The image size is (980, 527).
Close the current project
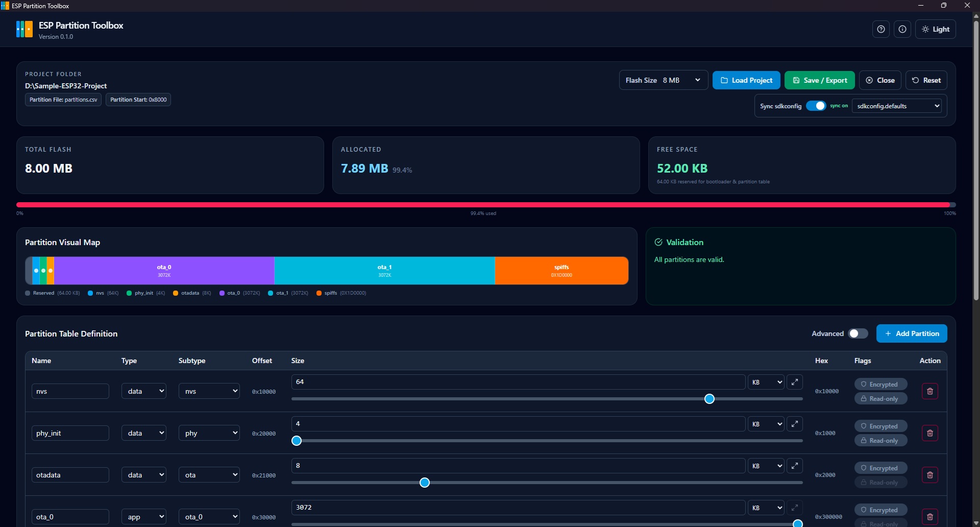tap(880, 80)
